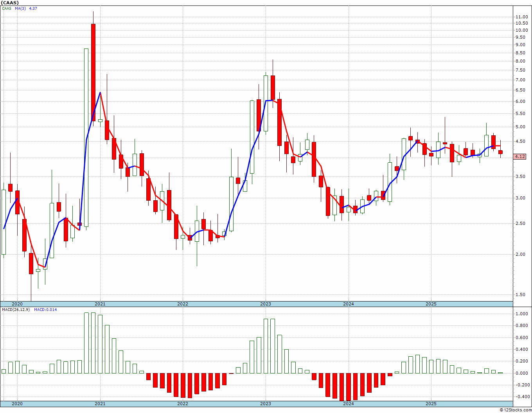The image size is (532, 413).
Task: Click the highlighted 4.12 current price tag
Action: click(x=520, y=156)
